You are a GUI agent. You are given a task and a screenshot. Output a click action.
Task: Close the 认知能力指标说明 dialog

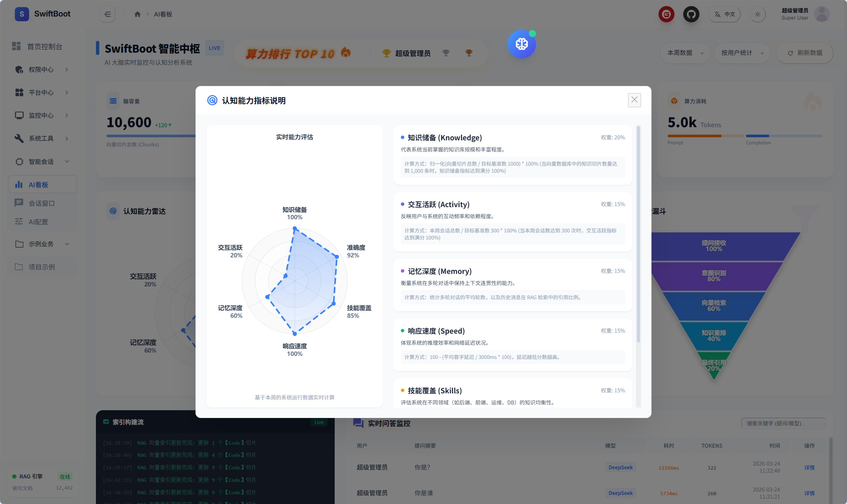coord(634,100)
